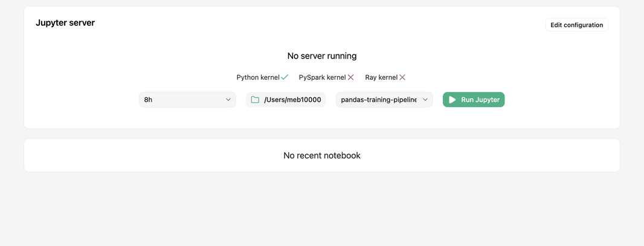Image resolution: width=644 pixels, height=246 pixels.
Task: Click the PySpark kernel label
Action: point(323,77)
